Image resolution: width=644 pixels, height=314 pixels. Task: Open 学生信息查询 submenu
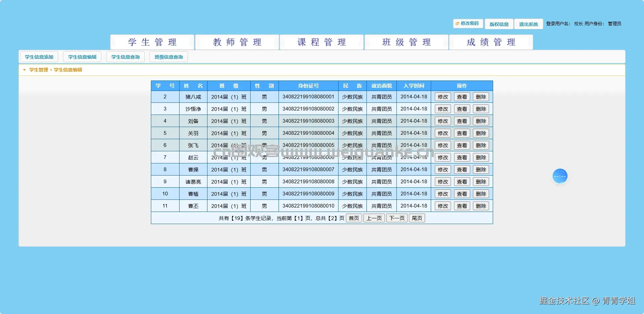(125, 57)
